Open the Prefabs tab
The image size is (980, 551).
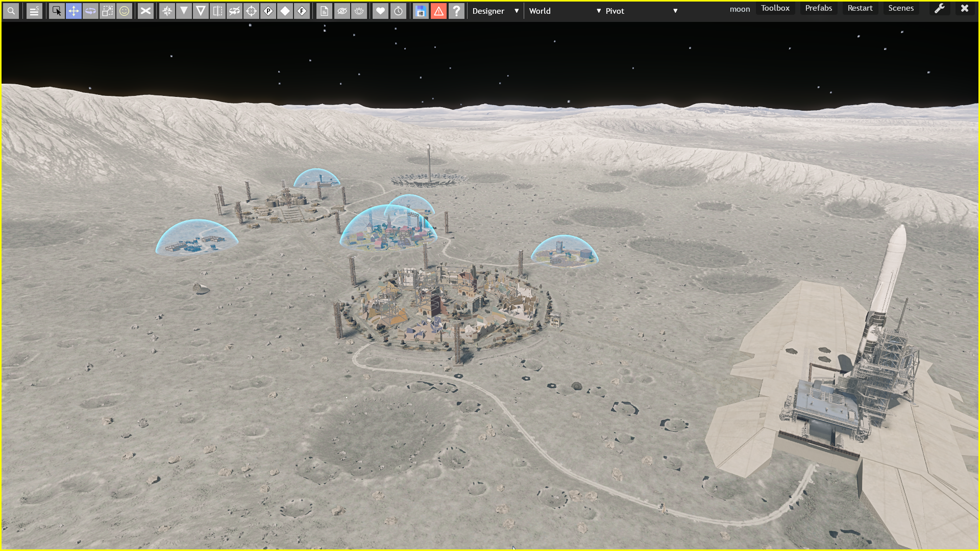point(818,8)
